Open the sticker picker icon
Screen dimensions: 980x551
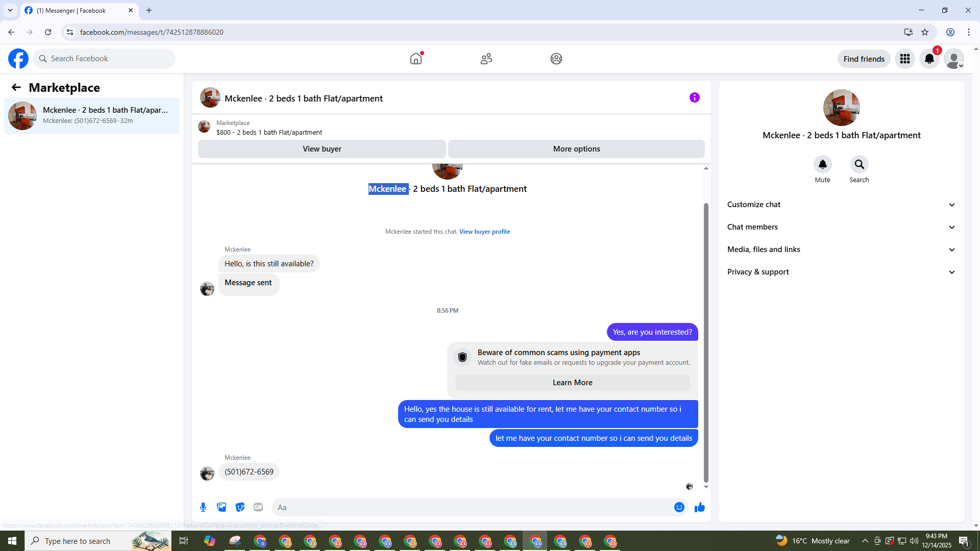point(240,507)
